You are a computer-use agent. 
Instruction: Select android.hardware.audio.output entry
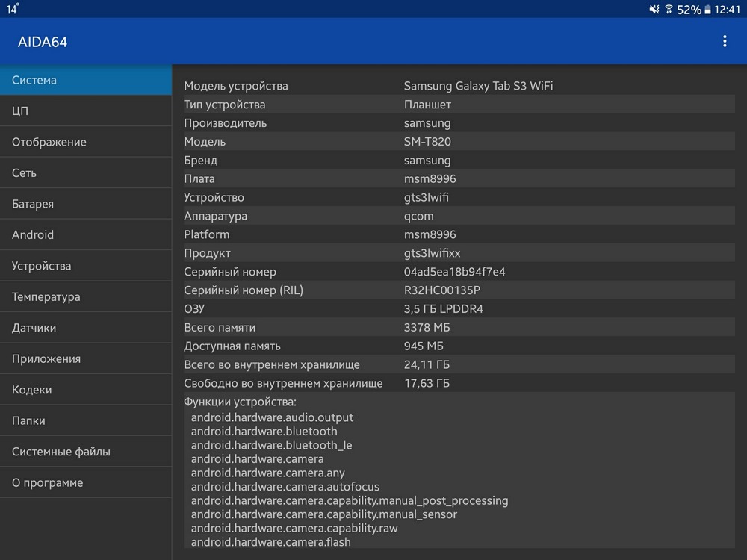pyautogui.click(x=272, y=417)
